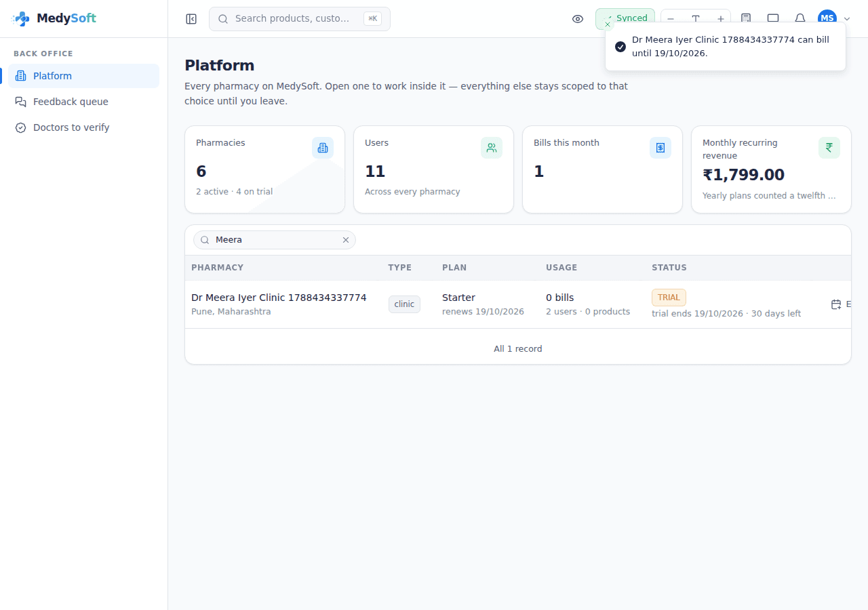868x610 pixels.
Task: Expand the account menu chevron
Action: tap(846, 19)
